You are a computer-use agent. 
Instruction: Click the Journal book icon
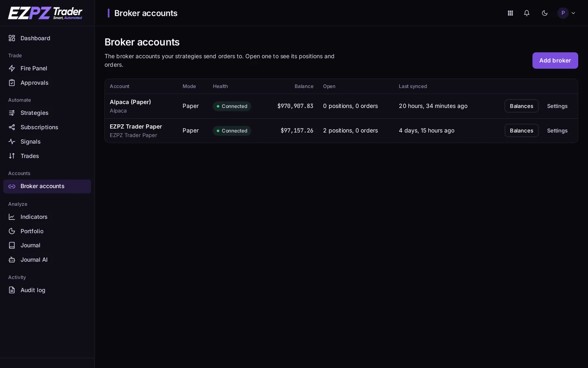12,245
